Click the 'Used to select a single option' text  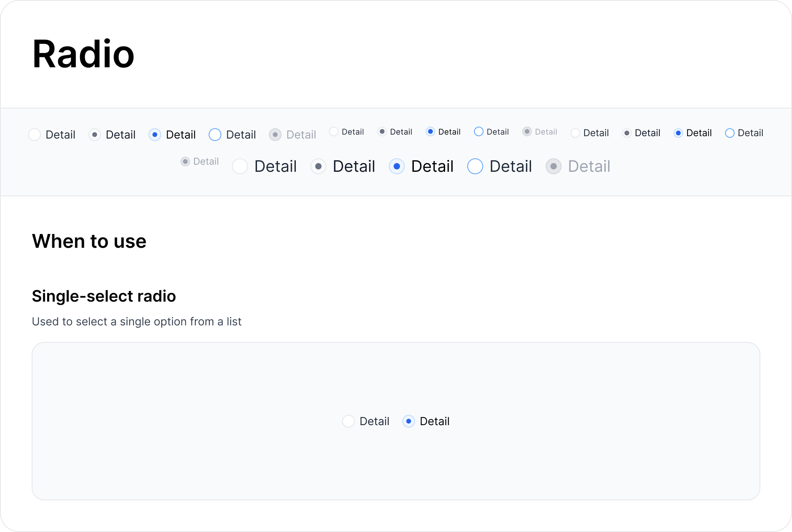pyautogui.click(x=137, y=321)
